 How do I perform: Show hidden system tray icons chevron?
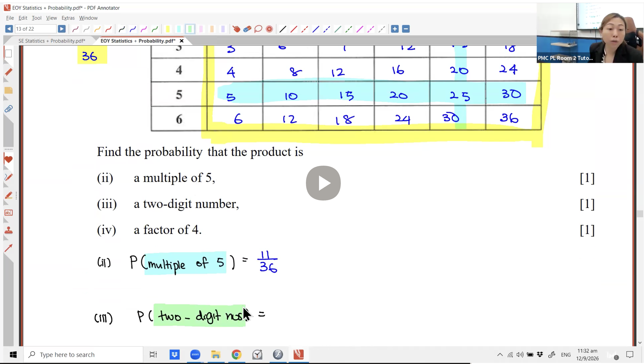[x=500, y=354]
